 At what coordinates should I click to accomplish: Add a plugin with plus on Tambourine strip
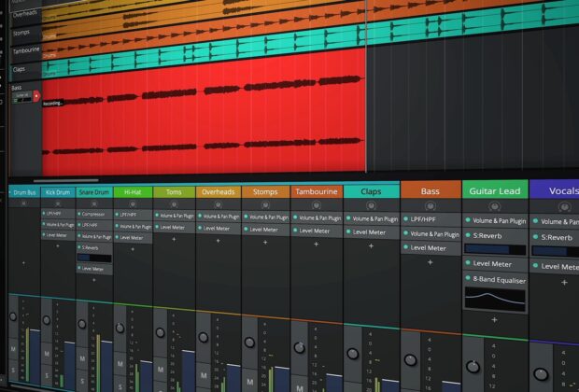click(316, 245)
